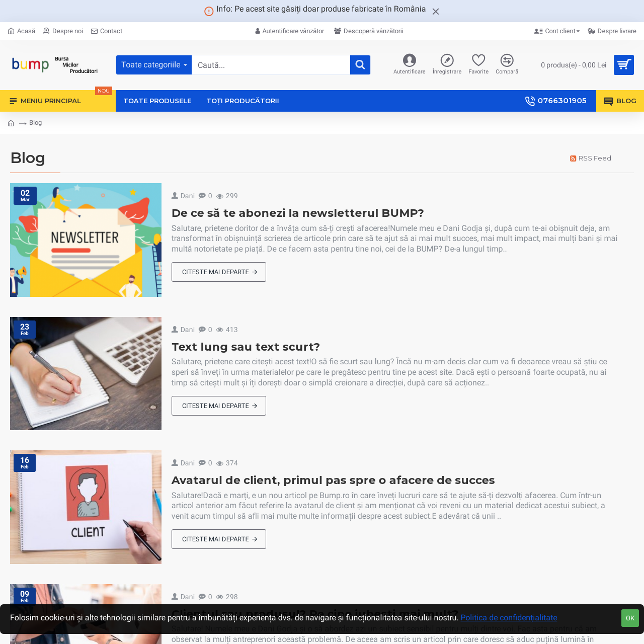The width and height of the screenshot is (644, 644).
Task: Click Citeste Mai Departe for Text lung article
Action: pyautogui.click(x=219, y=406)
